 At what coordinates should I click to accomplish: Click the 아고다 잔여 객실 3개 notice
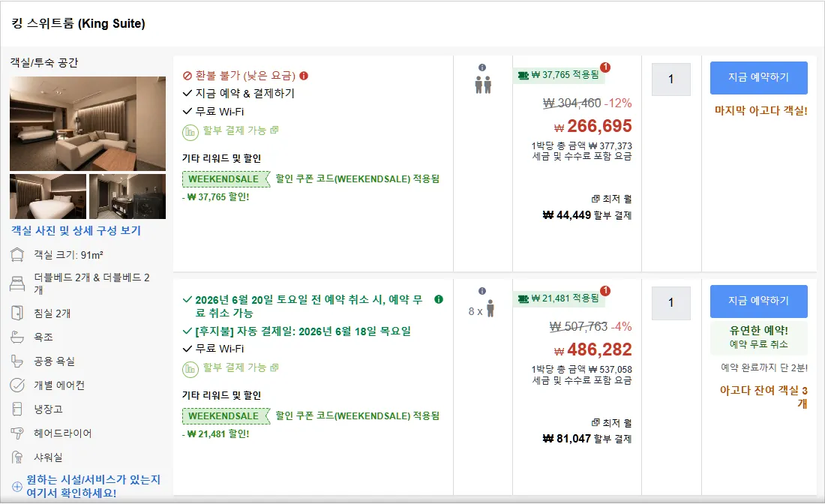763,397
